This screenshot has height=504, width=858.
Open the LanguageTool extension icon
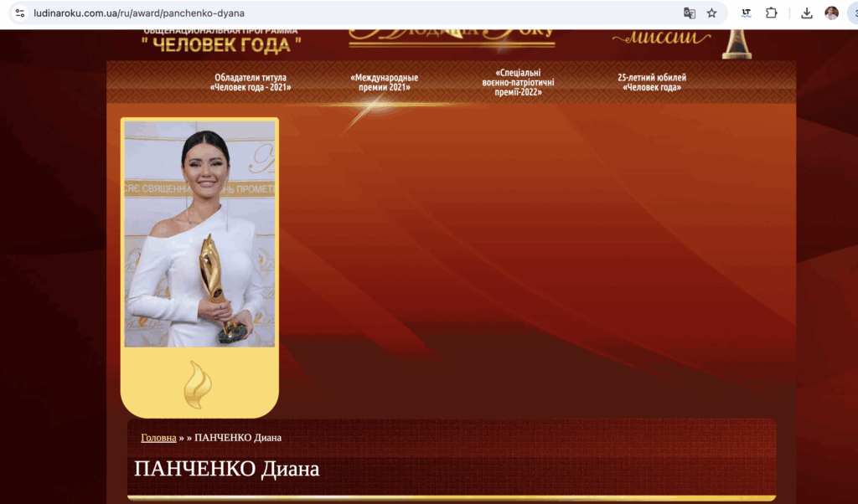tap(746, 13)
